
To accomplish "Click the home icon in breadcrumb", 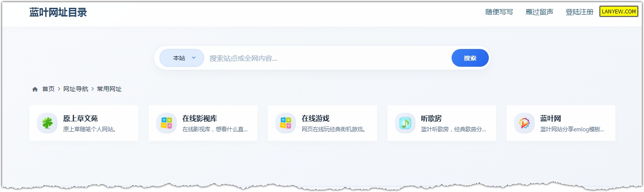I will 35,89.
